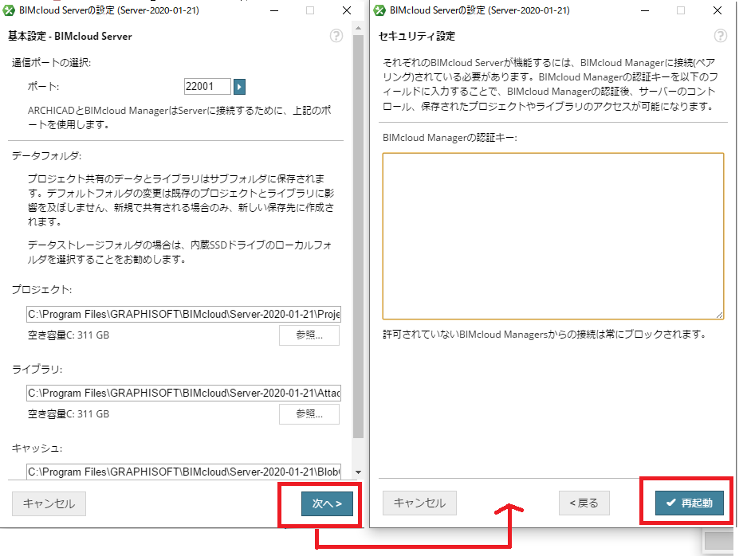The height and width of the screenshot is (560, 747).
Task: Browse for the library folder with 参照
Action: pos(309,413)
